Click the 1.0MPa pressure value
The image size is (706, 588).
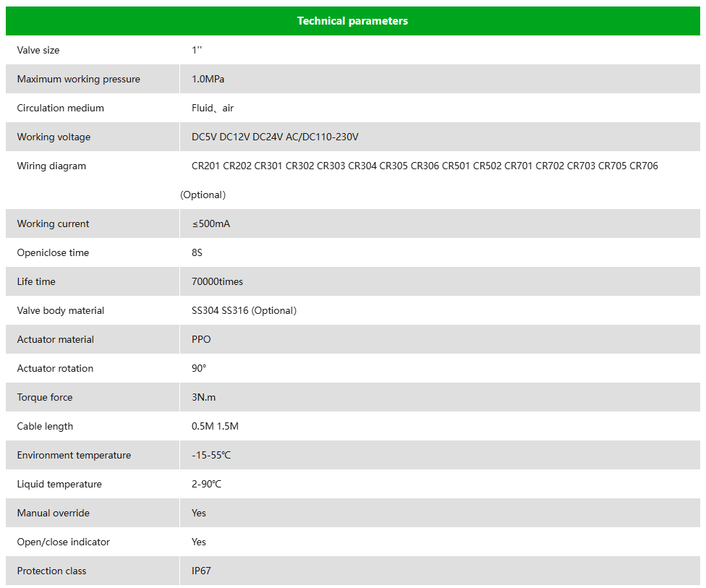click(208, 79)
